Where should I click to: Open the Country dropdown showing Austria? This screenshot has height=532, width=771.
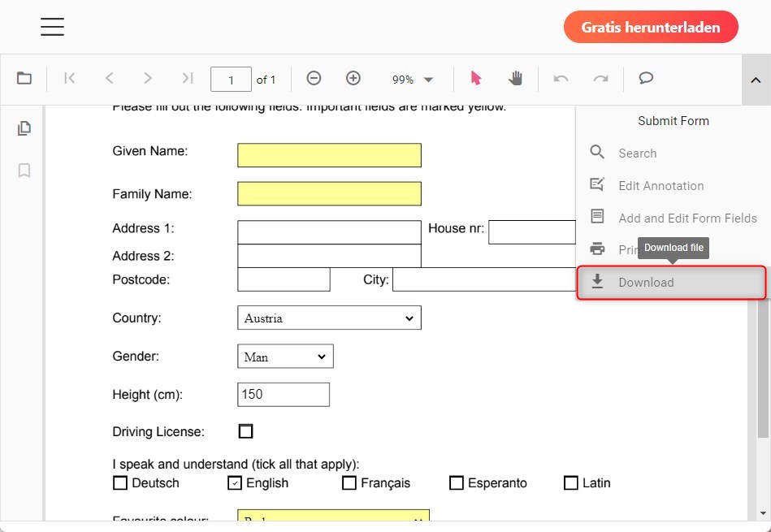[x=328, y=318]
